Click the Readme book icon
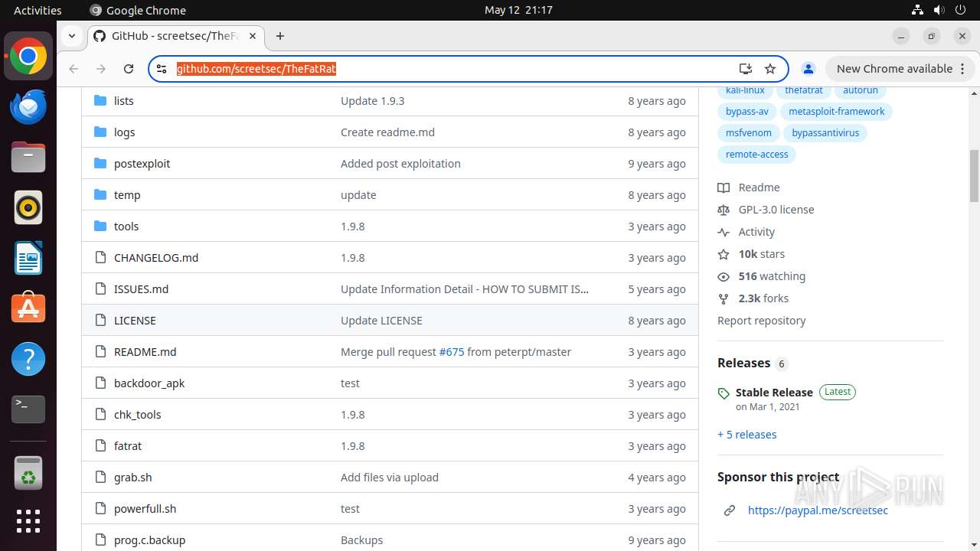This screenshot has width=980, height=551. pyautogui.click(x=724, y=187)
